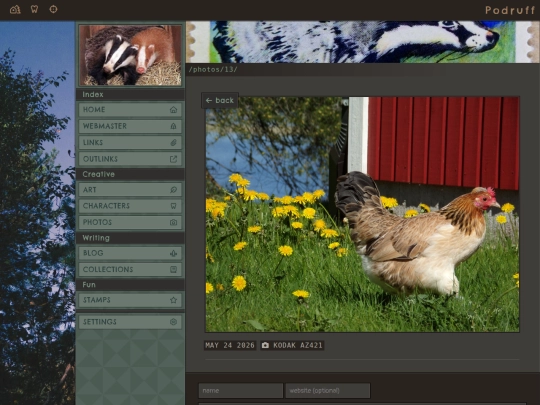Click the gear icon beside SETTINGS
This screenshot has height=405, width=540.
(173, 322)
